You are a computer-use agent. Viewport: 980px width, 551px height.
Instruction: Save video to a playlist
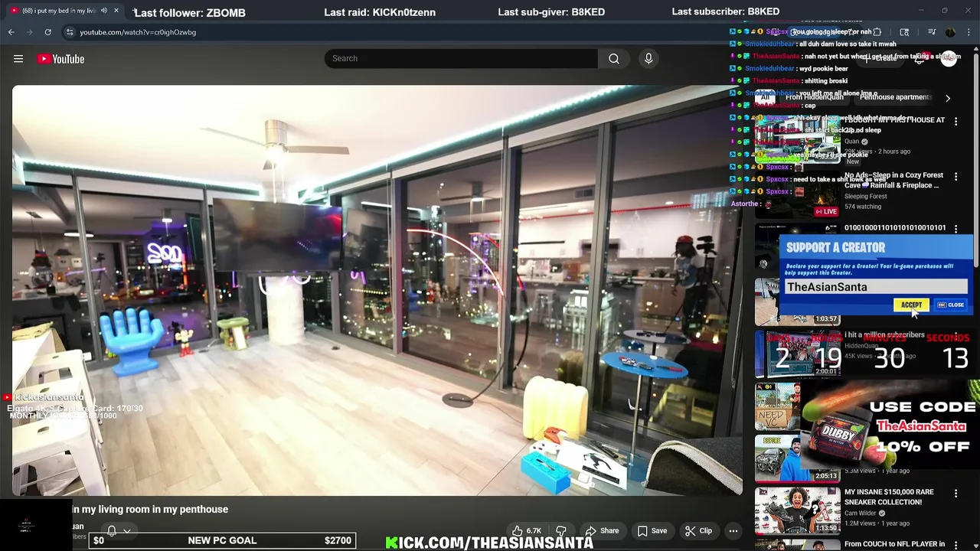click(x=652, y=530)
